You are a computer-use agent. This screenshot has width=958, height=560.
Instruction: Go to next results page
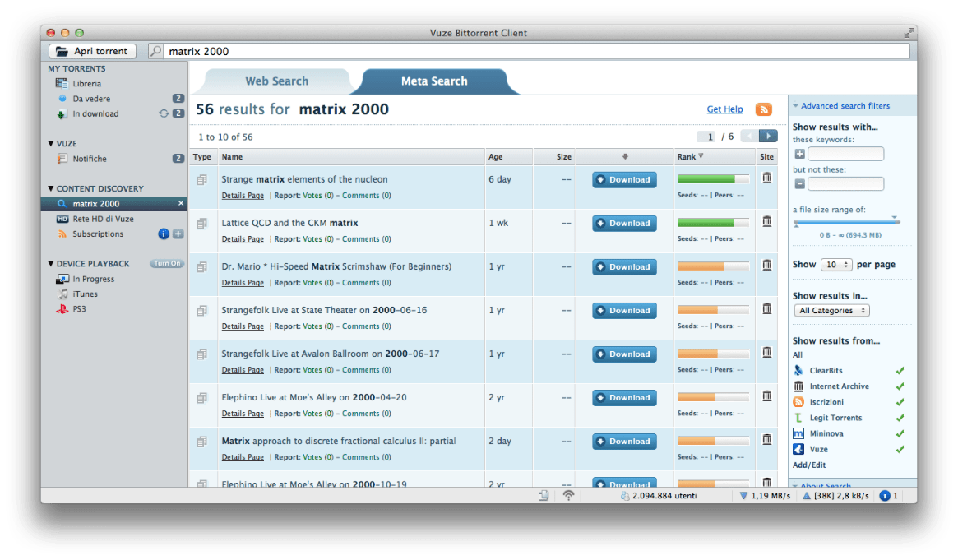point(768,137)
